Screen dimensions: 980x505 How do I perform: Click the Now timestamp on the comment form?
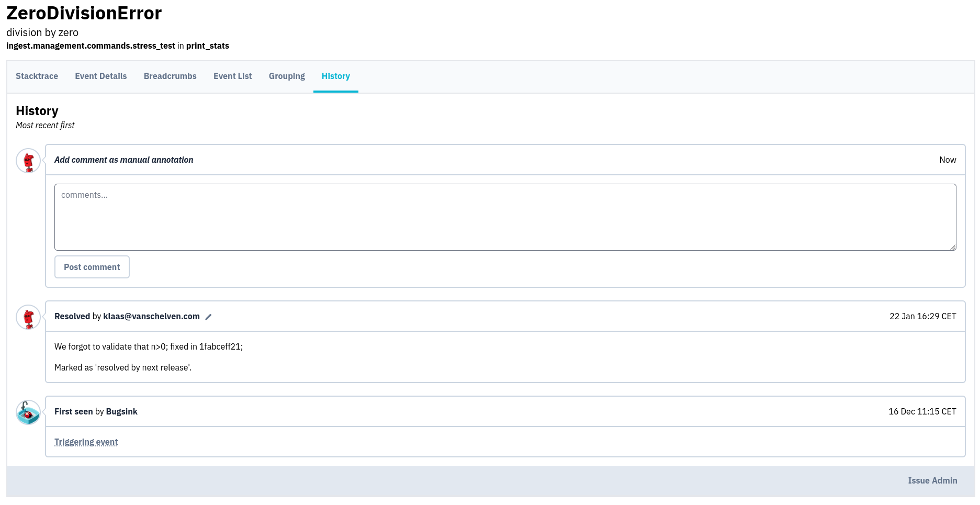pyautogui.click(x=947, y=160)
